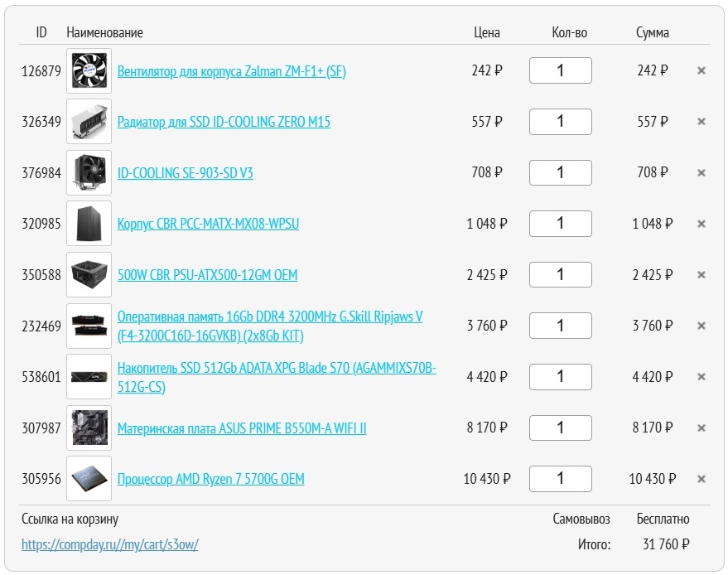Click the ADATA XPG SSD thumbnail
Screen dimensions: 728x575
(89, 377)
